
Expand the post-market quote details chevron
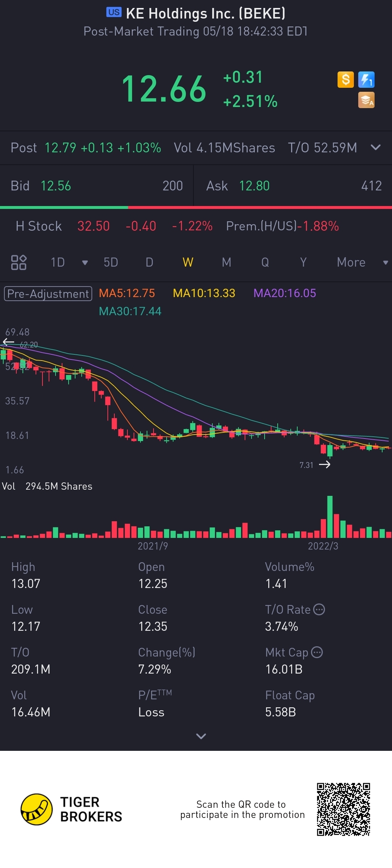point(376,147)
